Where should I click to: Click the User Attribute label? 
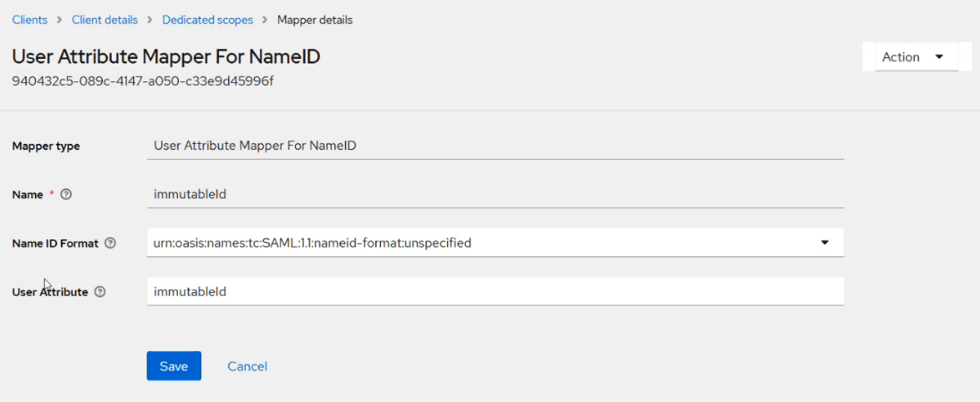coord(50,292)
